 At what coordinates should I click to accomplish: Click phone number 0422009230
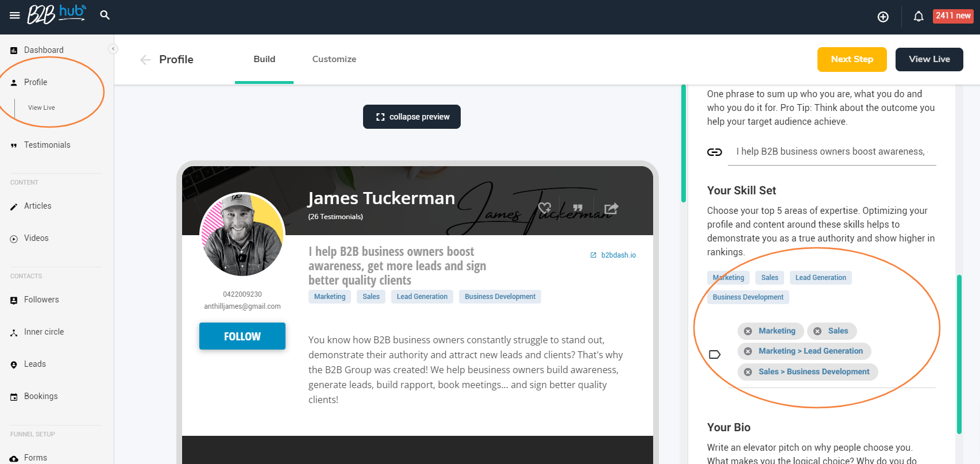tap(242, 294)
